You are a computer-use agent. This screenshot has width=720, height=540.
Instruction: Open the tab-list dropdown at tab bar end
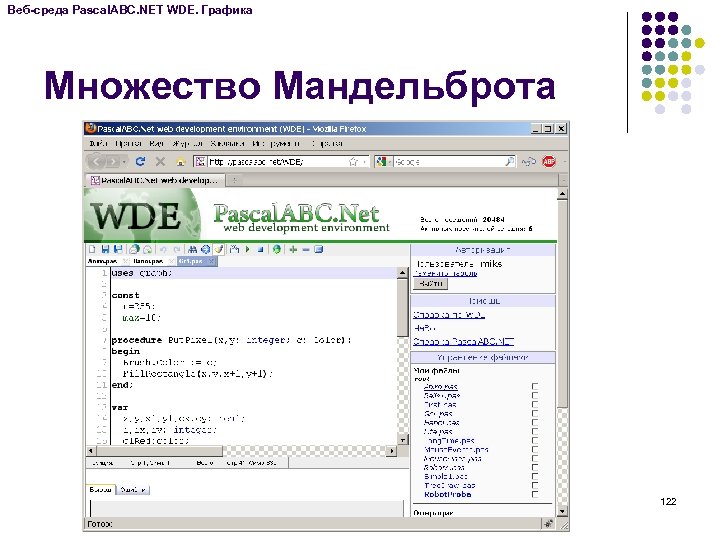[x=563, y=180]
